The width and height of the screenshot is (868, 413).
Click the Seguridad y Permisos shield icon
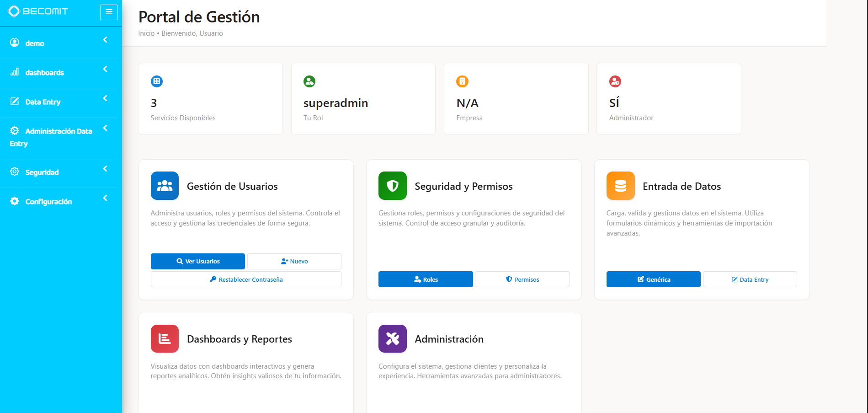[x=392, y=186]
